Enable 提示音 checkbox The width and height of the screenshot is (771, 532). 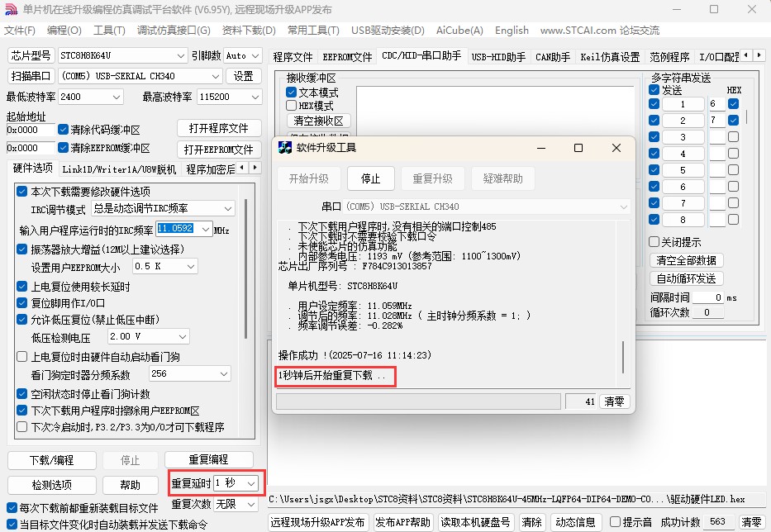pos(615,522)
